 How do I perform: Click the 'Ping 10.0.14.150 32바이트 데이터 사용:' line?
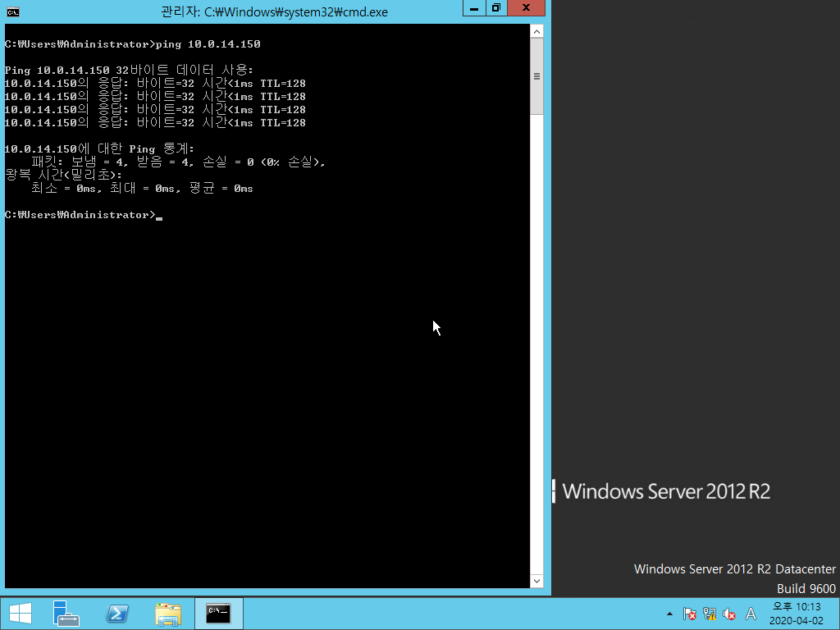tap(129, 71)
